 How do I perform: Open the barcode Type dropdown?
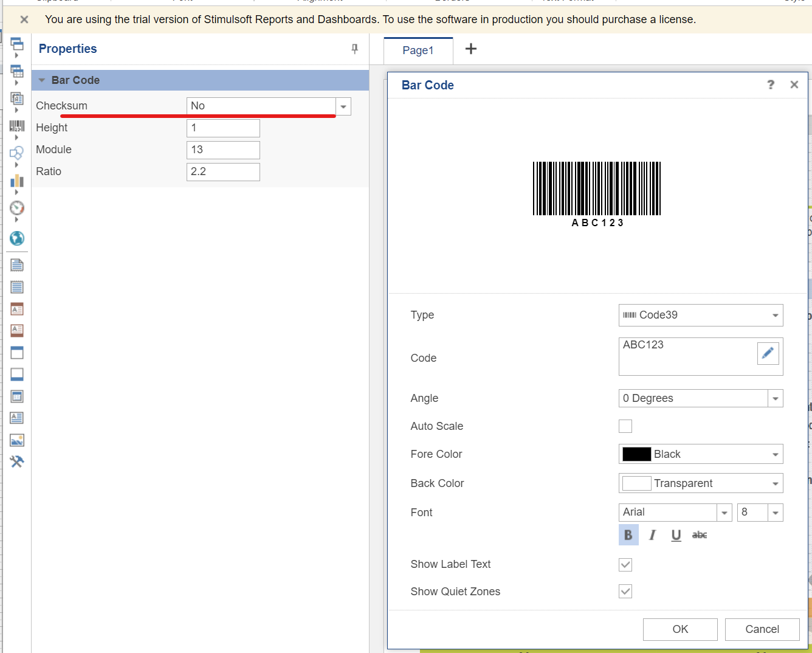(775, 315)
